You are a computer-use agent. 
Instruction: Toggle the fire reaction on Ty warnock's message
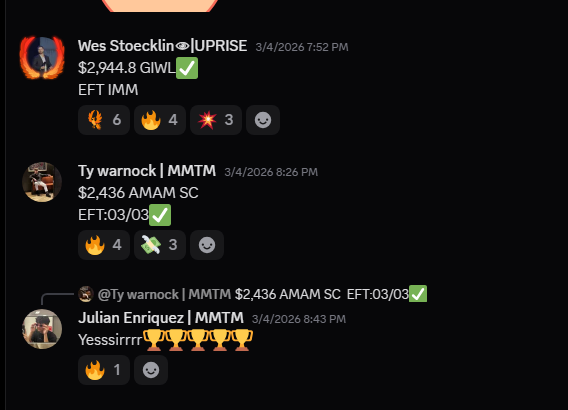click(104, 245)
